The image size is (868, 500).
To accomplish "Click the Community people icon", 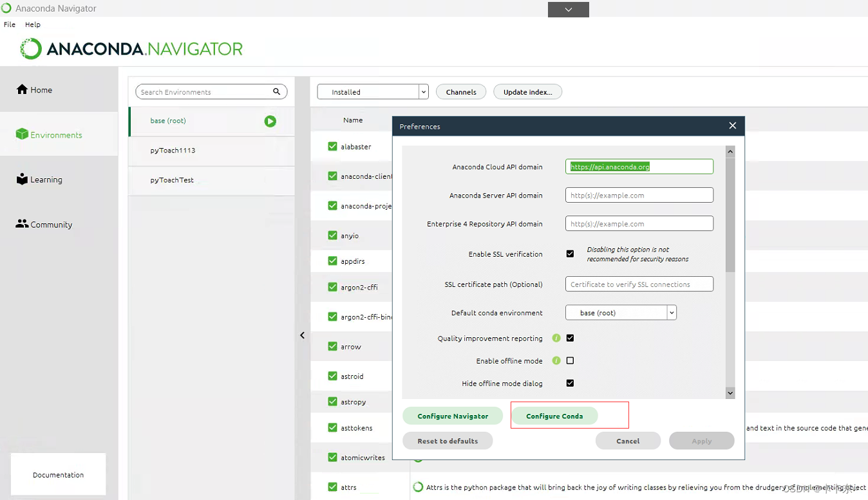I will 22,224.
